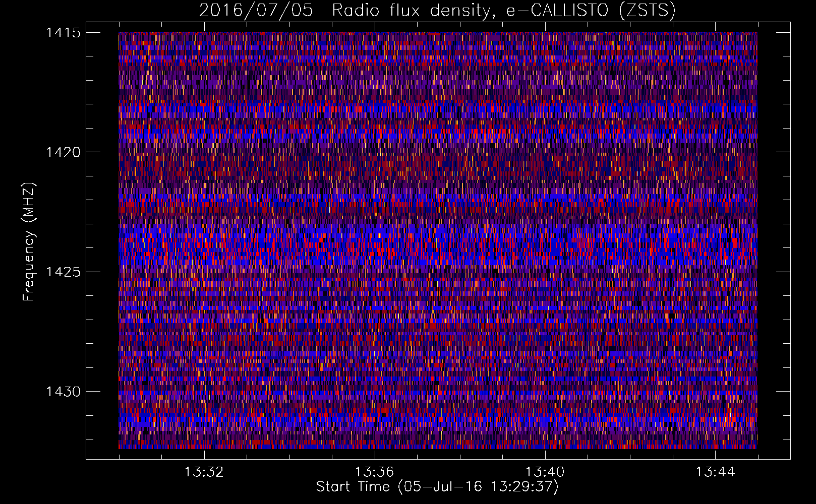The width and height of the screenshot is (816, 504).
Task: Click the 13:36 time tick label
Action: pyautogui.click(x=374, y=472)
